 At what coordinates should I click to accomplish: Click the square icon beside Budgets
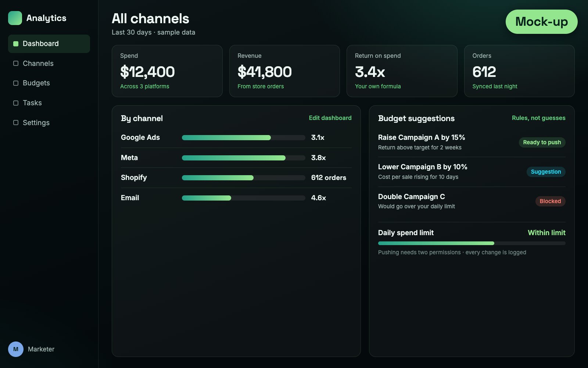coord(16,83)
